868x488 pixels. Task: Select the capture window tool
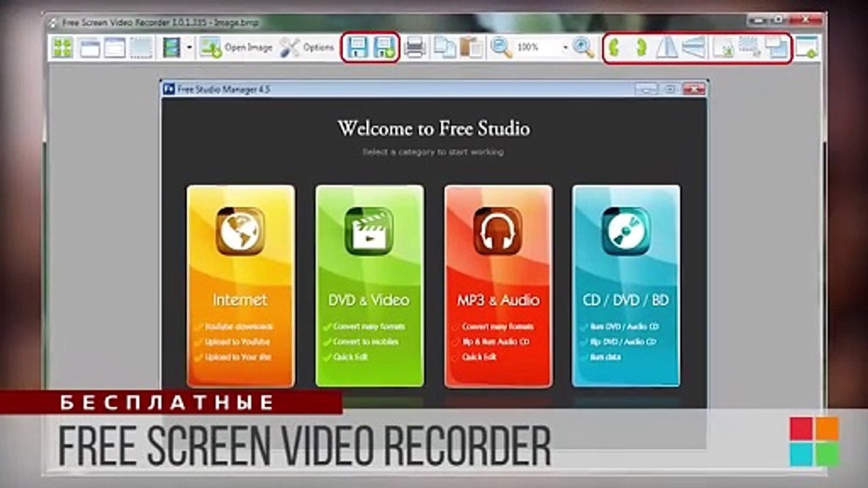point(90,47)
